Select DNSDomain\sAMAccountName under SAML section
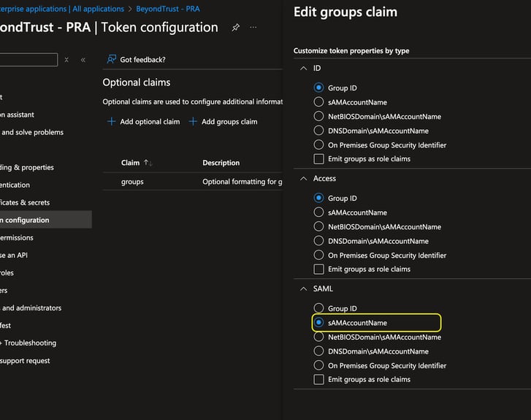 [318, 351]
